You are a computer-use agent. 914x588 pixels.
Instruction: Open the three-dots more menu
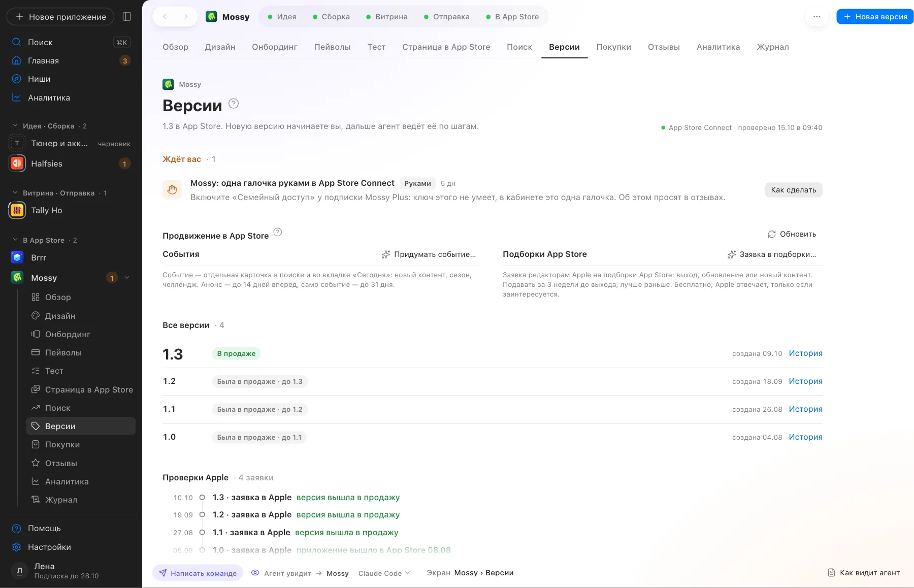click(817, 17)
